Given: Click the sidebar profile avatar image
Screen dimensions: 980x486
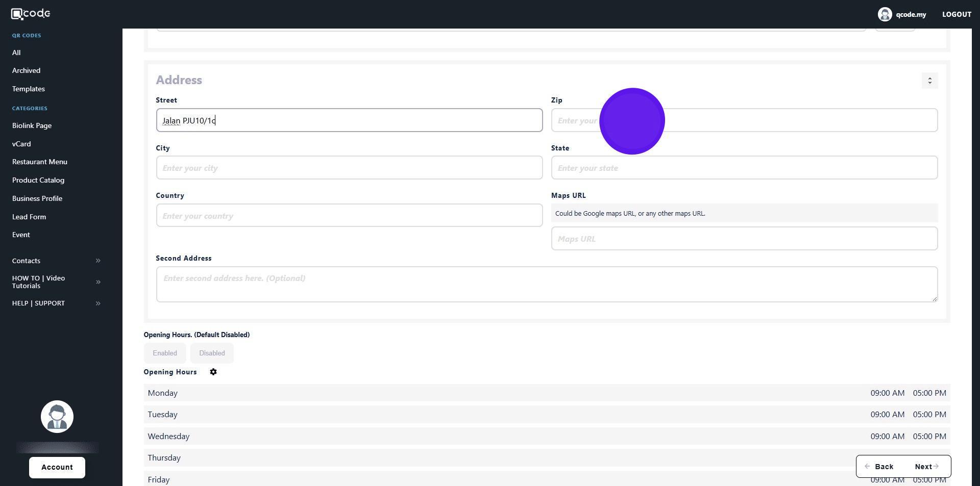Looking at the screenshot, I should click(57, 417).
